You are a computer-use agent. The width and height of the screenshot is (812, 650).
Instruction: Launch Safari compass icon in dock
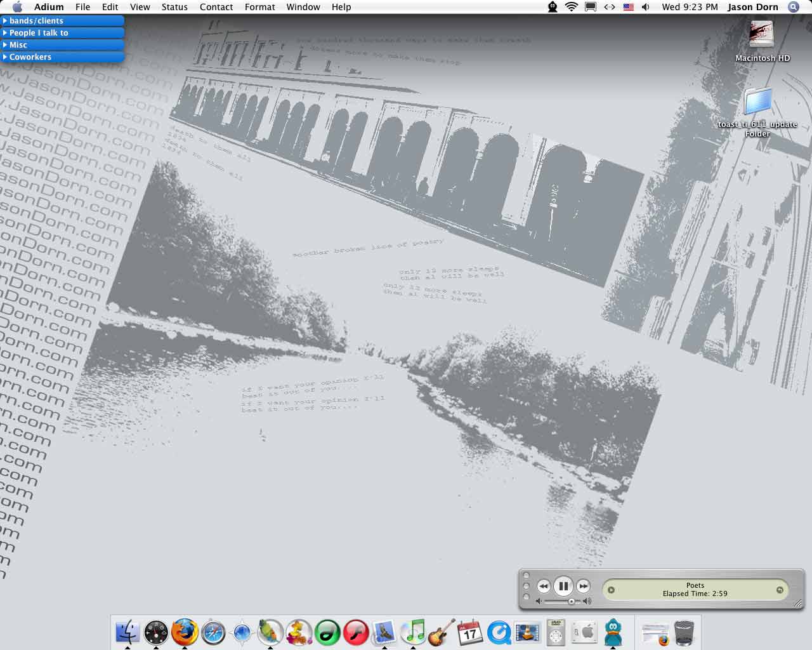213,633
